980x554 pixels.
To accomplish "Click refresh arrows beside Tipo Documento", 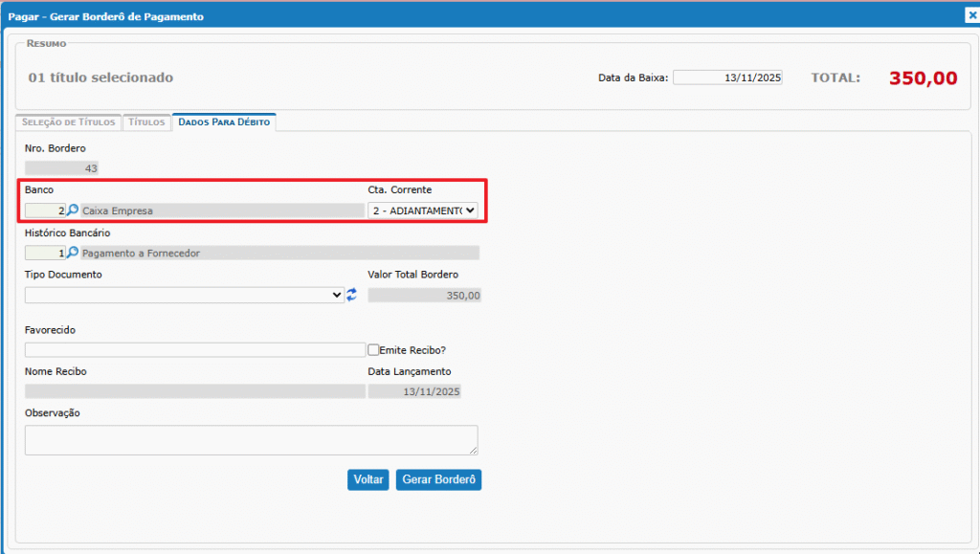I will pyautogui.click(x=351, y=296).
